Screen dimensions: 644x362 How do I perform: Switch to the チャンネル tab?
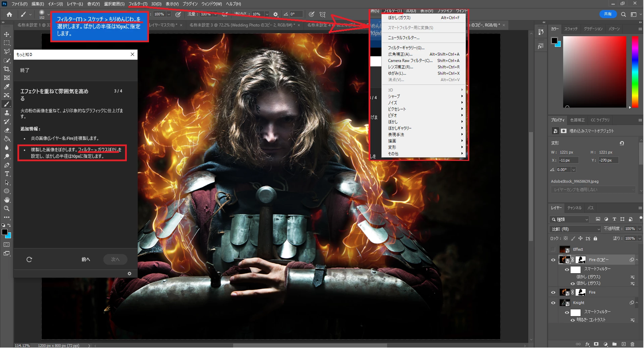574,208
